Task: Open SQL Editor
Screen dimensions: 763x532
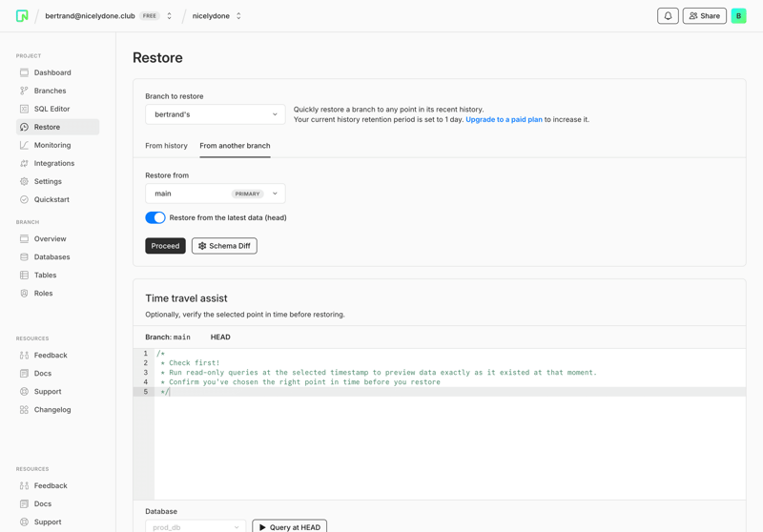Action: pos(57,109)
